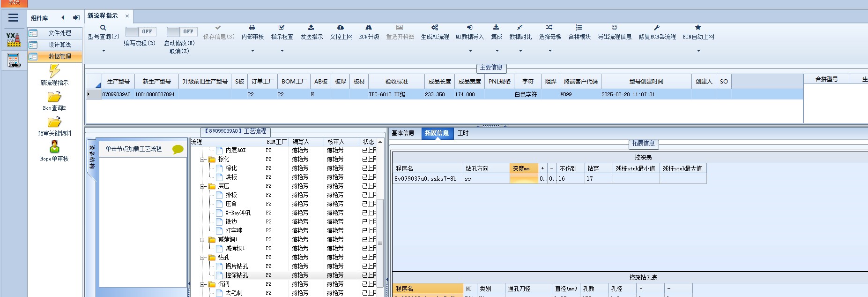Open dropdown arrow under 数据对比
Image resolution: width=868 pixels, height=297 pixels.
(520, 51)
